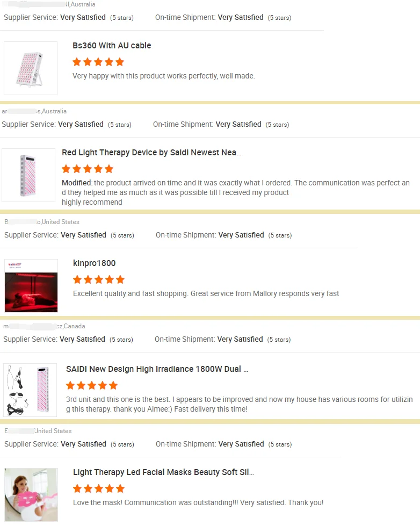Image resolution: width=420 pixels, height=525 pixels.
Task: Open the Bs360 With AU cable product thumbnail
Action: 31,68
